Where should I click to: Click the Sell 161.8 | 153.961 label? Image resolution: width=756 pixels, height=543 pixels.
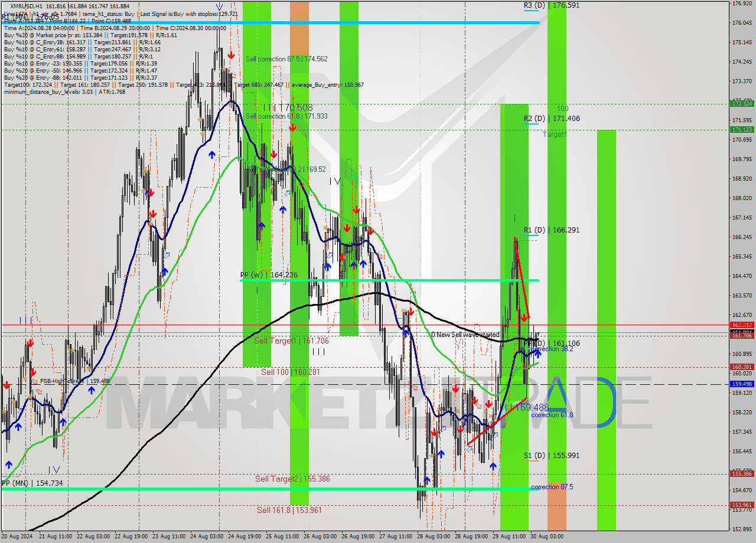pyautogui.click(x=289, y=511)
